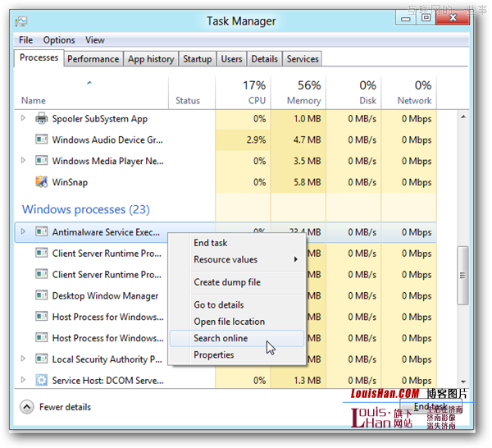492x448 pixels.
Task: Click the scrollbar up arrow
Action: [x=463, y=117]
